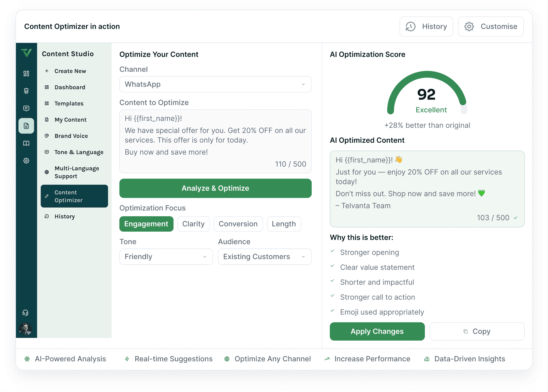Click the AI Optimized Content text box
Viewport: 548px width, 392px height.
[427, 189]
